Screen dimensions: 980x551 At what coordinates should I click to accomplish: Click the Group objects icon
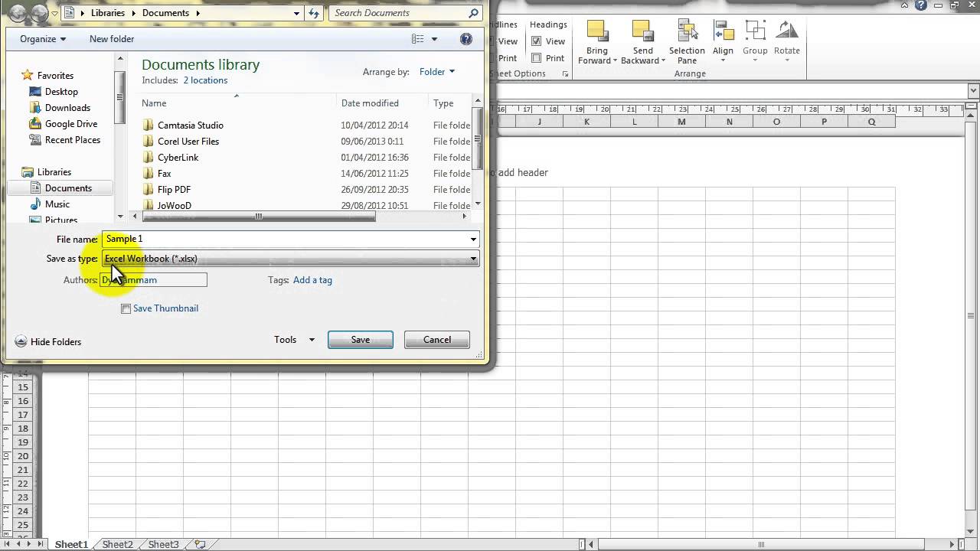tap(755, 31)
